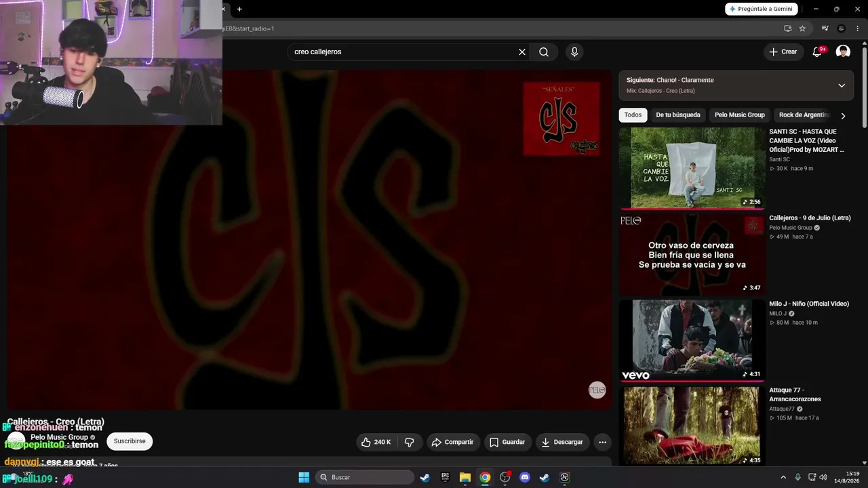
Task: Bookmark this page with star icon
Action: (802, 28)
